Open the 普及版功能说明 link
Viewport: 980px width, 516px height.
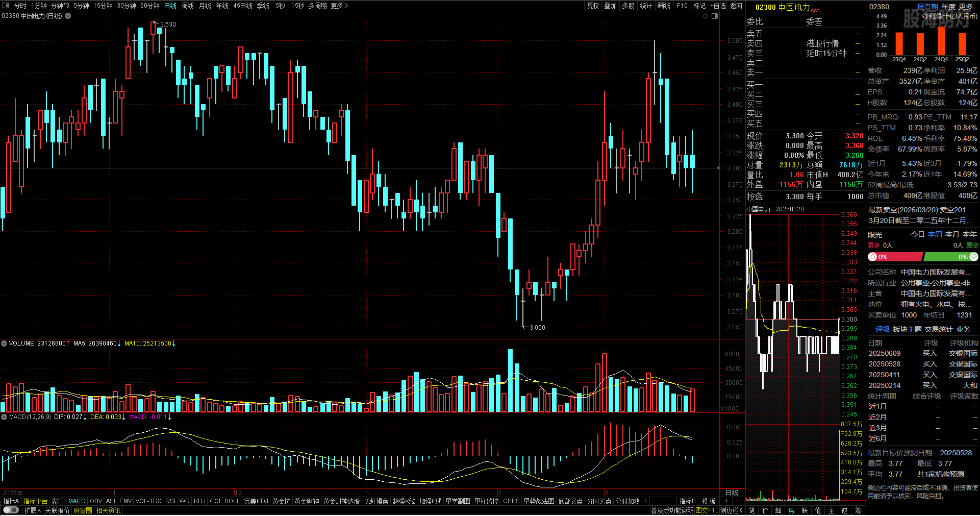point(671,510)
